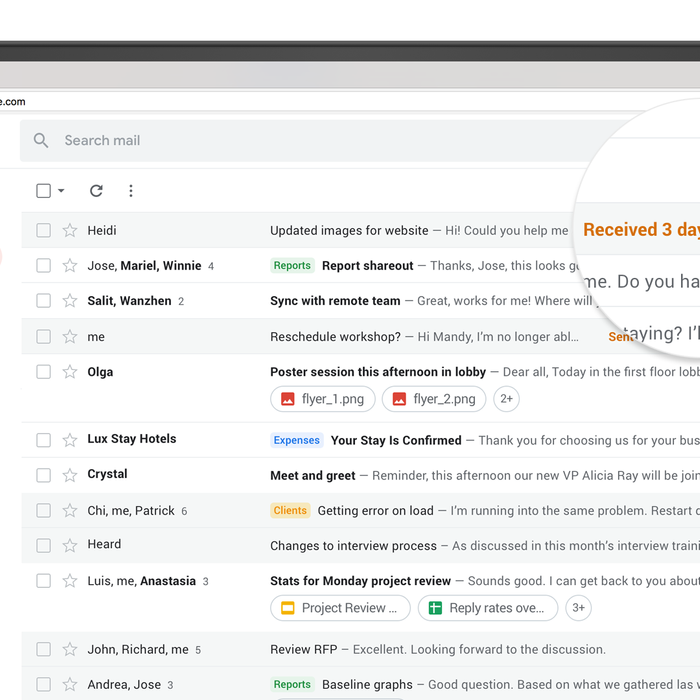700x700 pixels.
Task: Open the More options three-dot menu
Action: [131, 191]
